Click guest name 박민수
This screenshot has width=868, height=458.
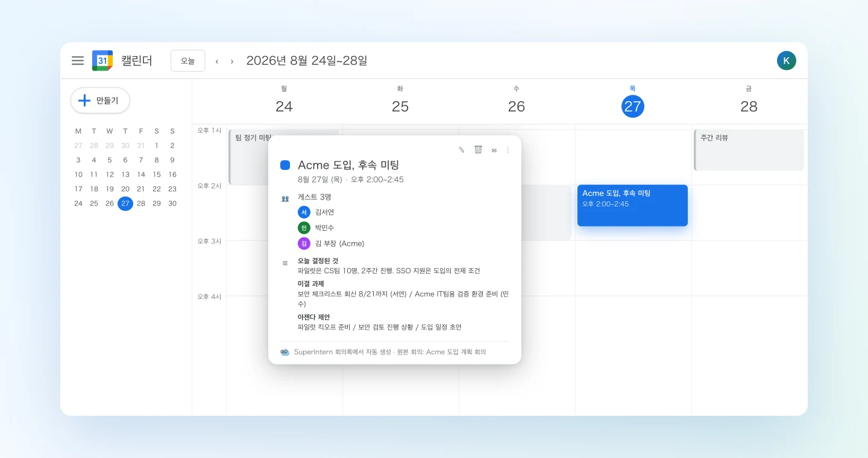coord(324,228)
